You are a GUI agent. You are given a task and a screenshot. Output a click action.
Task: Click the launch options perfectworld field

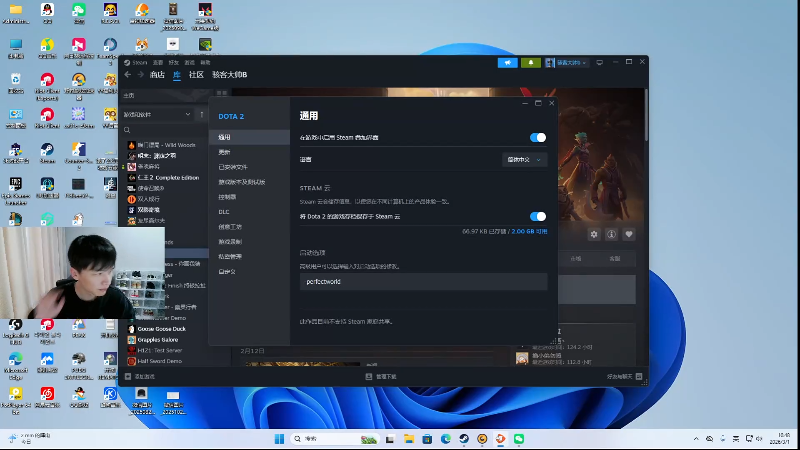tap(423, 282)
